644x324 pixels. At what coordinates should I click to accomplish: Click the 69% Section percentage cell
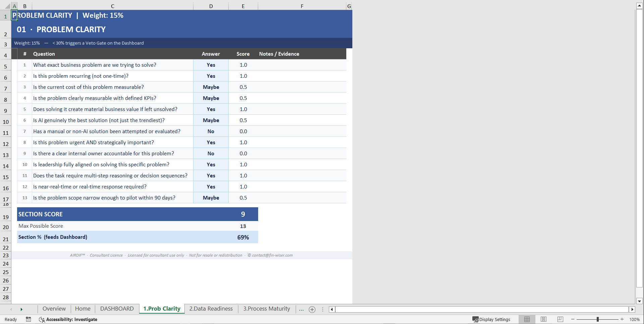pyautogui.click(x=243, y=237)
